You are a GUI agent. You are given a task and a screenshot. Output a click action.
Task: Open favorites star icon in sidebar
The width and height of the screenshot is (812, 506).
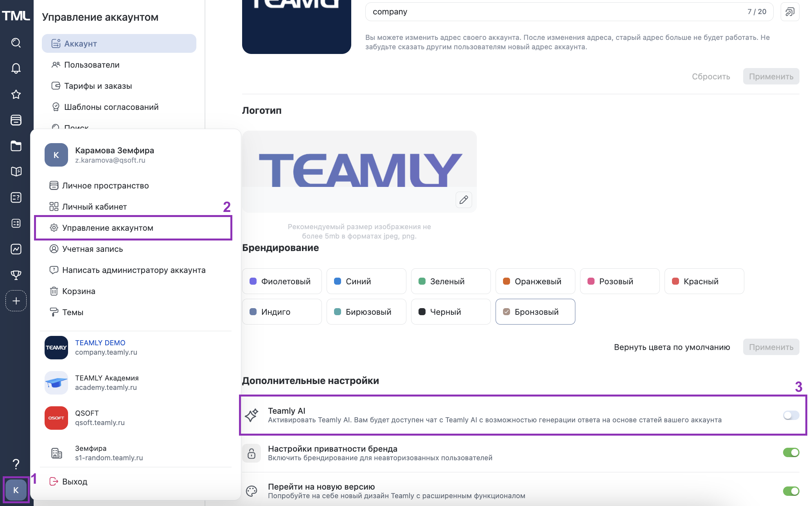16,94
